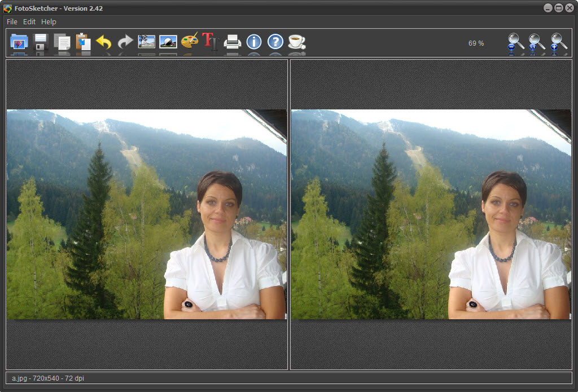Reset zoom to 1:1 actual size

click(536, 42)
